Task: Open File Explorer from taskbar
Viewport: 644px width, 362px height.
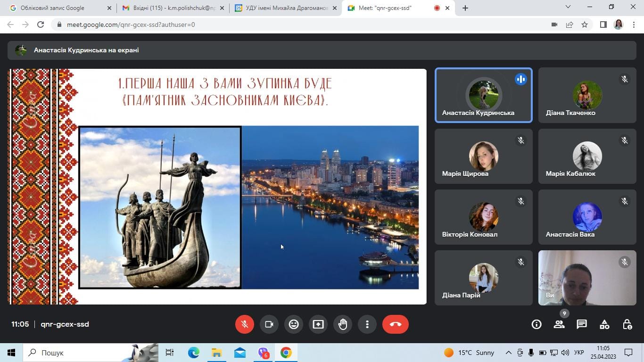Action: (216, 353)
